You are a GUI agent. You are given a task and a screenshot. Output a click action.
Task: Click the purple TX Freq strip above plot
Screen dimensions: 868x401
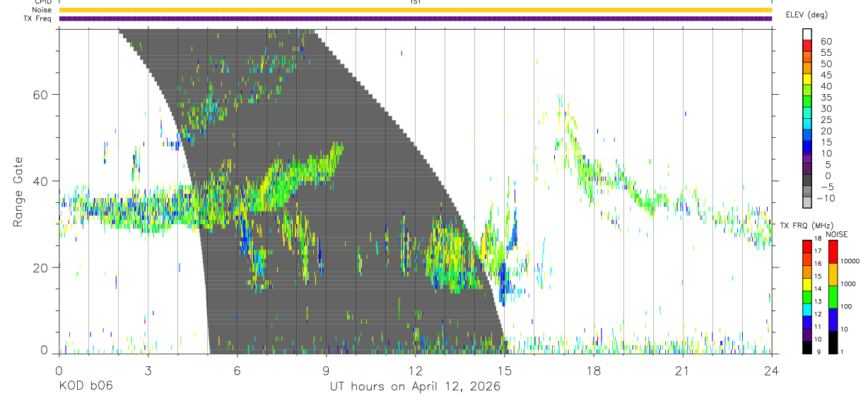[415, 18]
